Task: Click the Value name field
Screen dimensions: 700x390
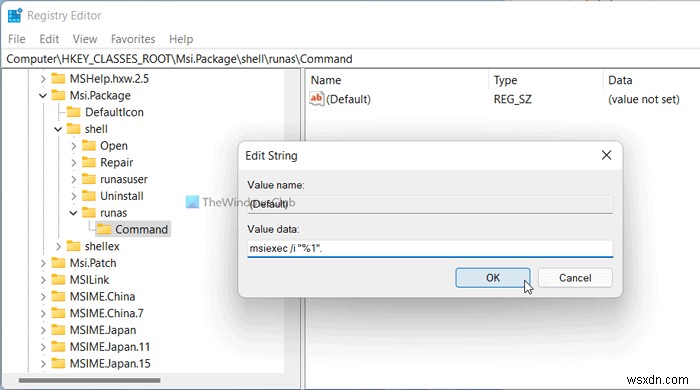Action: (430, 204)
